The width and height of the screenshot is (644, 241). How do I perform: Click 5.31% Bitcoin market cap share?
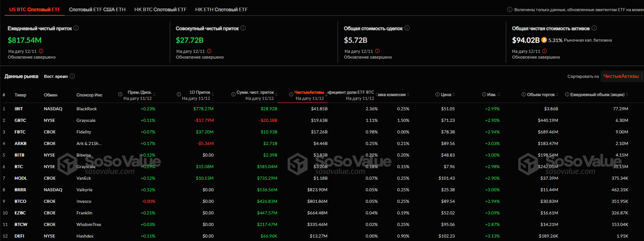pyautogui.click(x=555, y=40)
